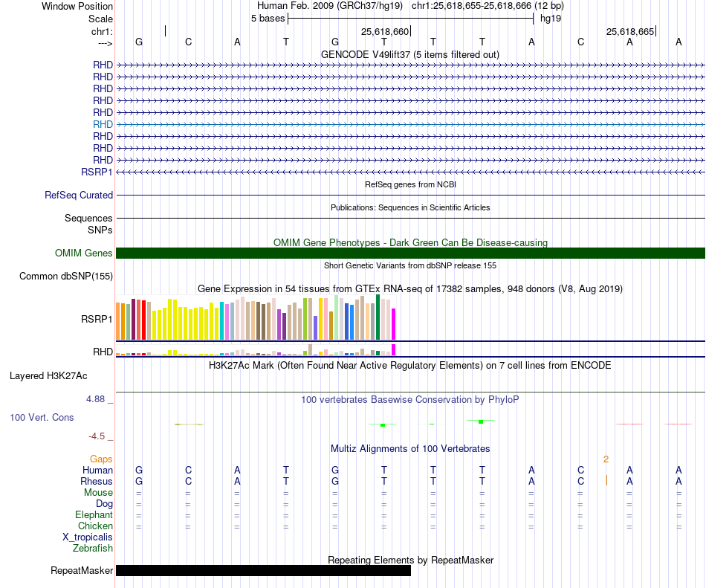Click the orange insertion bar in the Rhesus row

coord(606,480)
